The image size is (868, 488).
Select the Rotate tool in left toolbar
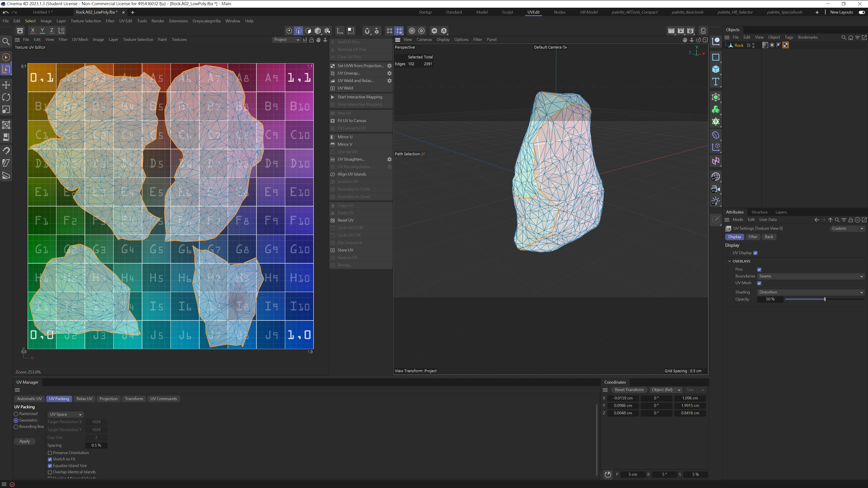6,97
